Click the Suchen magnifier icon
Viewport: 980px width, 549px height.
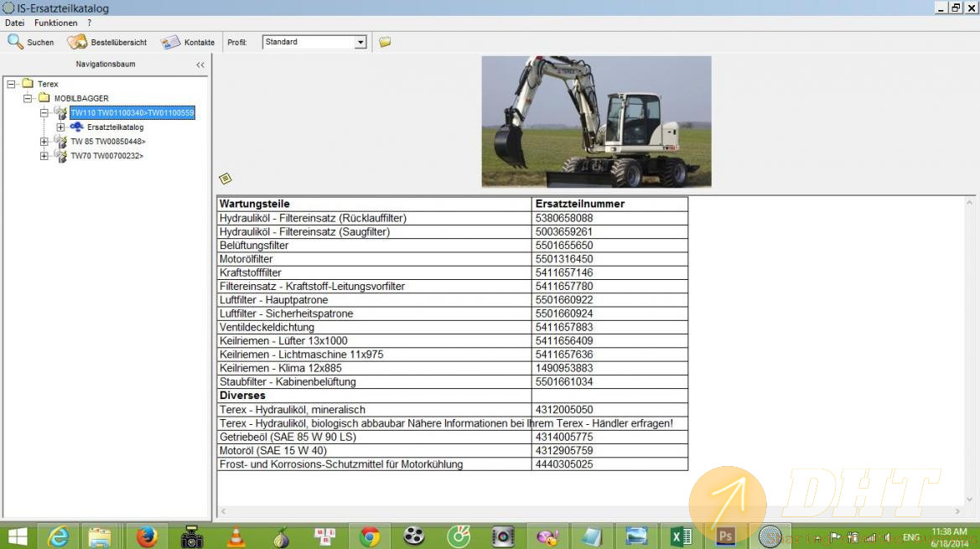click(15, 42)
